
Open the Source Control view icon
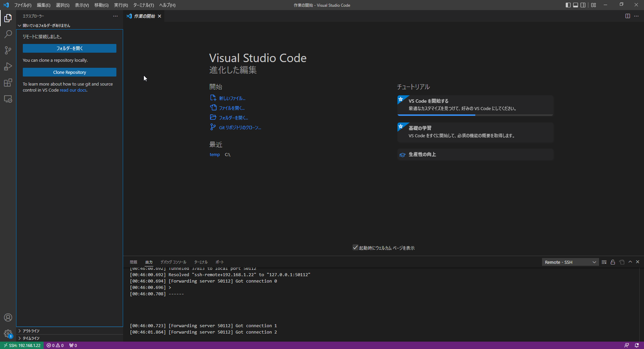8,50
